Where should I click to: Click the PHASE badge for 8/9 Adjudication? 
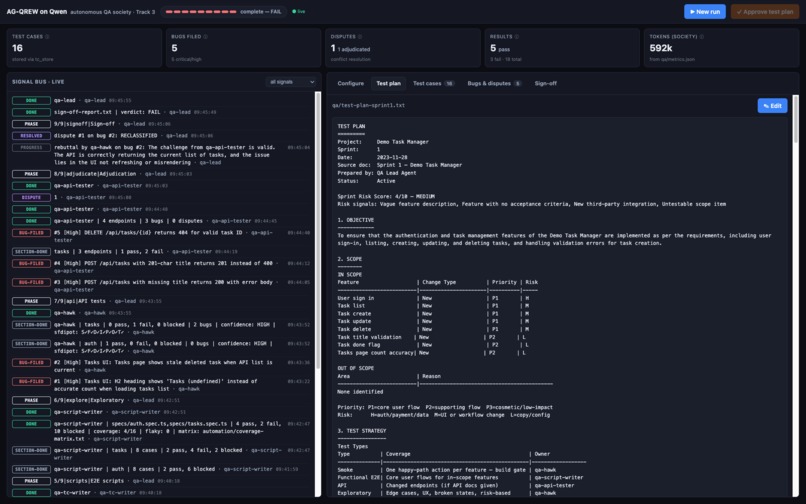coord(31,174)
